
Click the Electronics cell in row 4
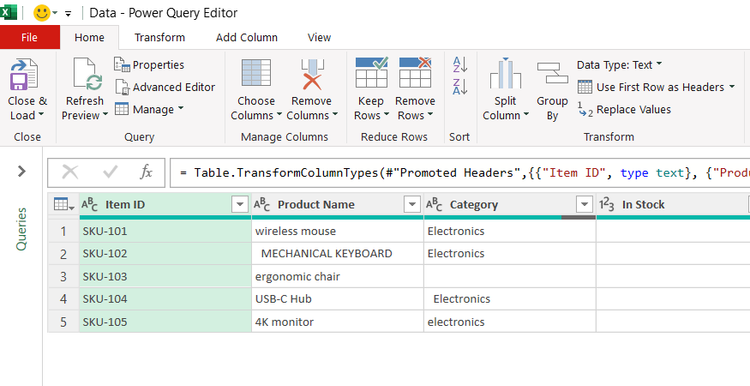coord(509,299)
